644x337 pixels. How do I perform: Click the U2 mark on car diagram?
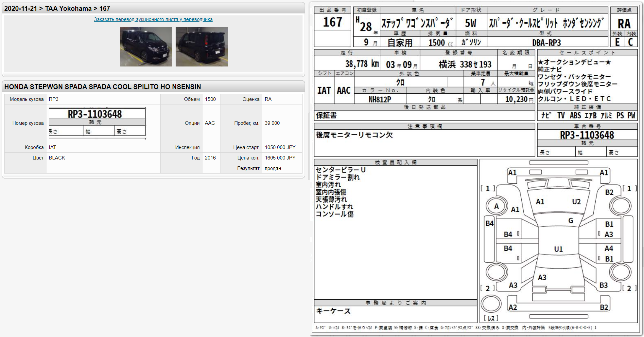coord(576,202)
